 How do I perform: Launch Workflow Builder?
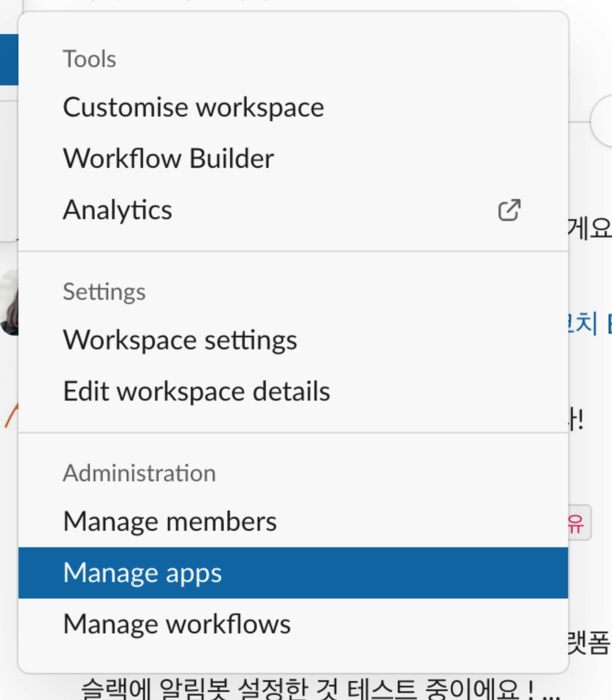point(168,159)
